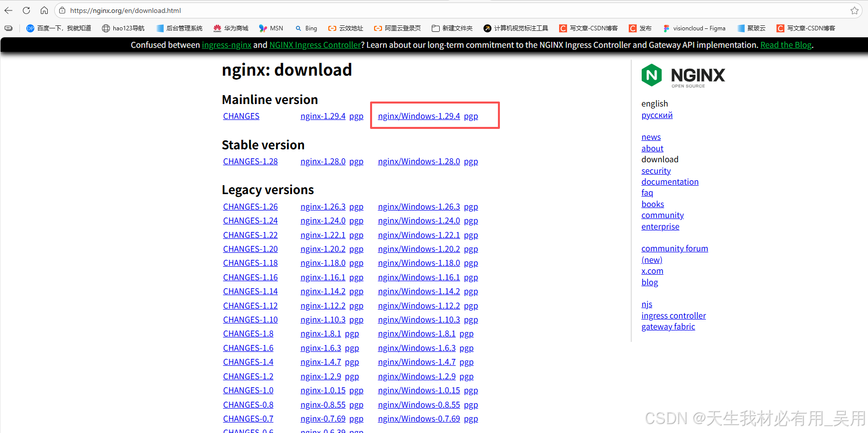
Task: Open 计算机视觉标注工具 bookmark
Action: (516, 28)
